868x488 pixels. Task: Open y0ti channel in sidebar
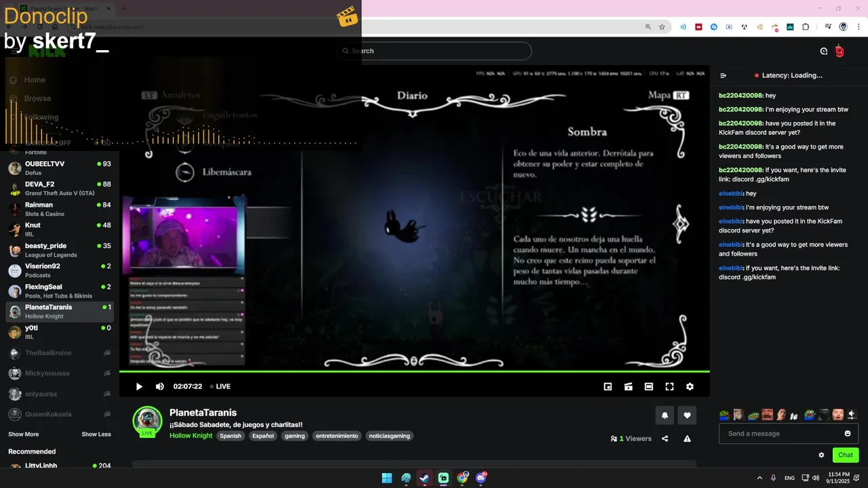click(x=60, y=332)
